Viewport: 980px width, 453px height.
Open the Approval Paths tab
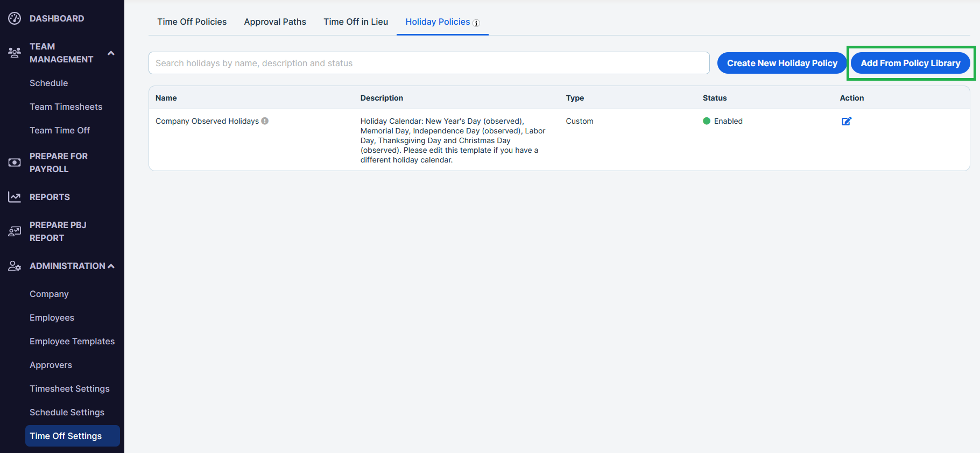click(x=275, y=22)
